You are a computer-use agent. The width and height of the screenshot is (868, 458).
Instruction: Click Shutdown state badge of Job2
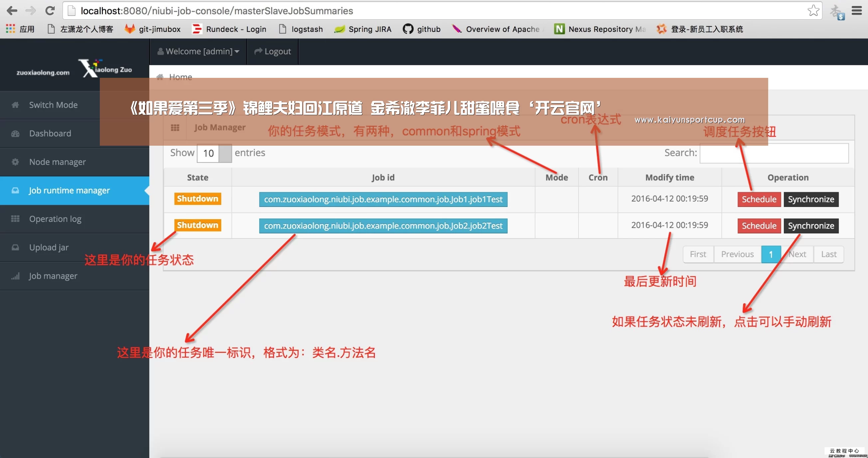click(x=198, y=225)
